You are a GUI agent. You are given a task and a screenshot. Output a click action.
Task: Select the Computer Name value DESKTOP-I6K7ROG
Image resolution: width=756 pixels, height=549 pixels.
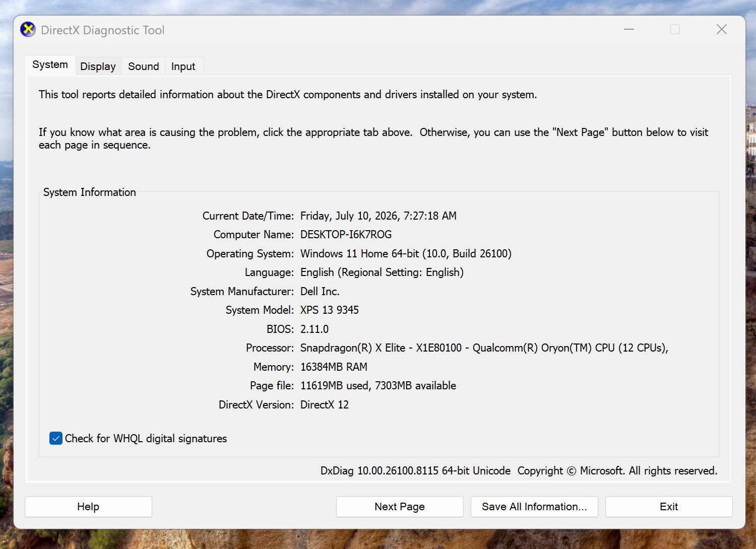pyautogui.click(x=346, y=235)
